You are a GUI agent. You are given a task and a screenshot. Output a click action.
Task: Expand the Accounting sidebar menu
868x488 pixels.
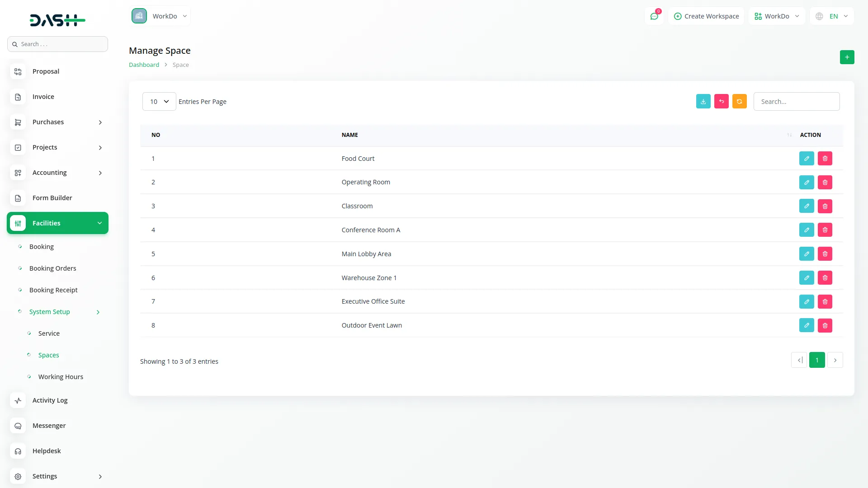57,173
